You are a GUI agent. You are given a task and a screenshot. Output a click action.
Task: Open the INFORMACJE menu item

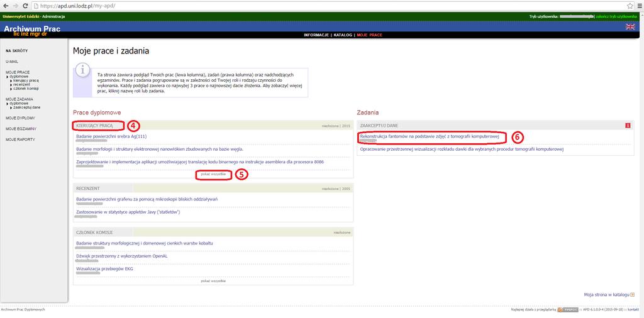pos(316,35)
